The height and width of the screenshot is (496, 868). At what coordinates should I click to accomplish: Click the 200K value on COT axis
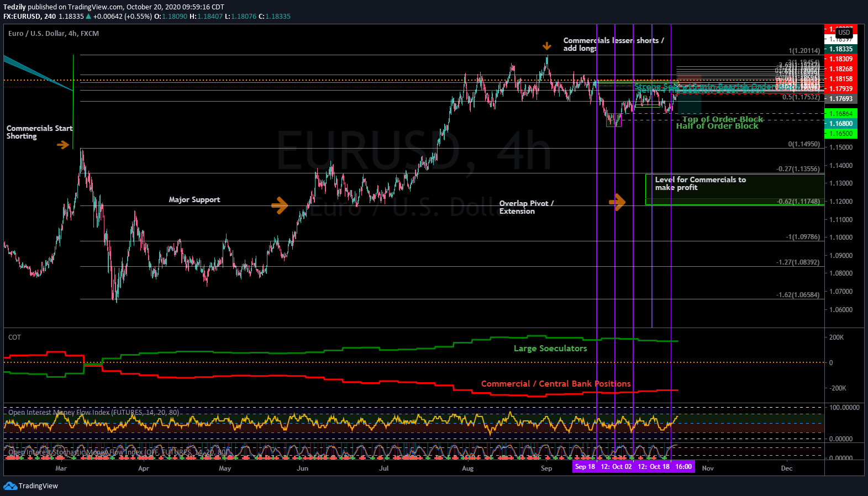pyautogui.click(x=837, y=337)
